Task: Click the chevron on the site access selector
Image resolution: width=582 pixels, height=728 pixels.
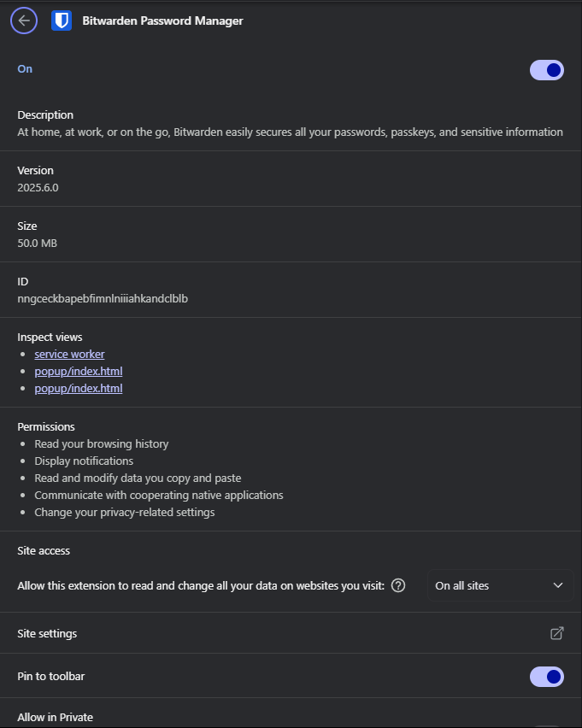Action: [560, 585]
